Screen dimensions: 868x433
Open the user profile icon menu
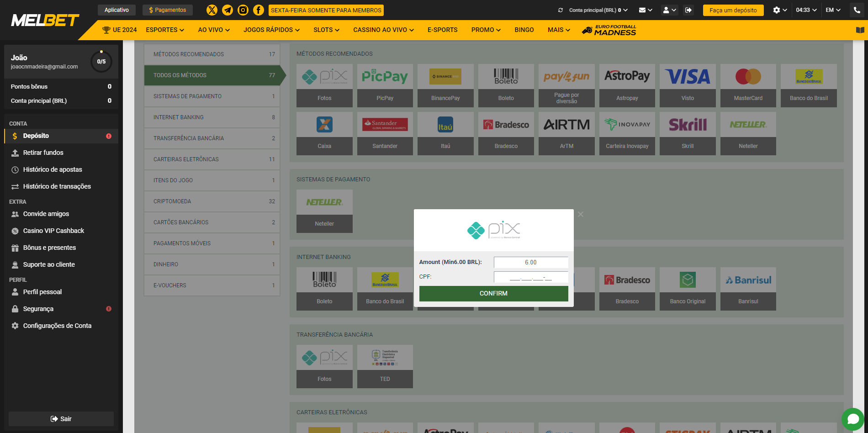669,10
